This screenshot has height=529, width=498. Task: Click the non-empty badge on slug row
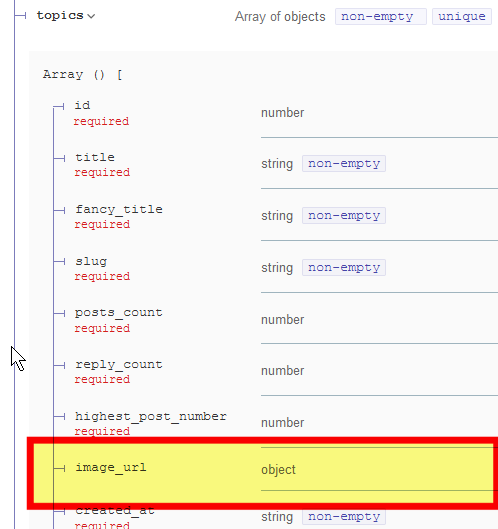(344, 268)
